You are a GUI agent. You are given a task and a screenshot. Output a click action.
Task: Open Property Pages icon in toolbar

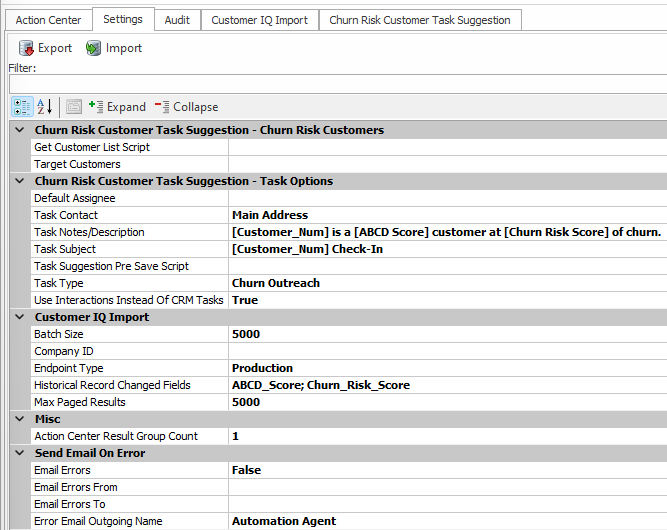tap(74, 107)
